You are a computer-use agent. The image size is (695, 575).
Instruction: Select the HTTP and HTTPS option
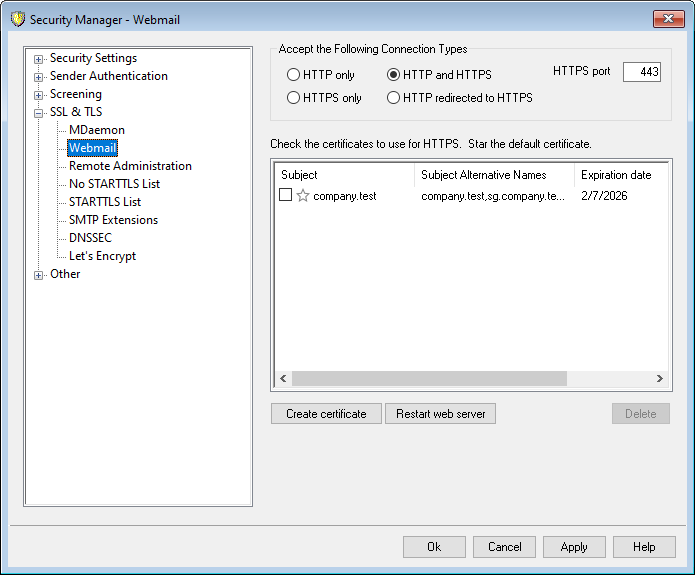(394, 75)
